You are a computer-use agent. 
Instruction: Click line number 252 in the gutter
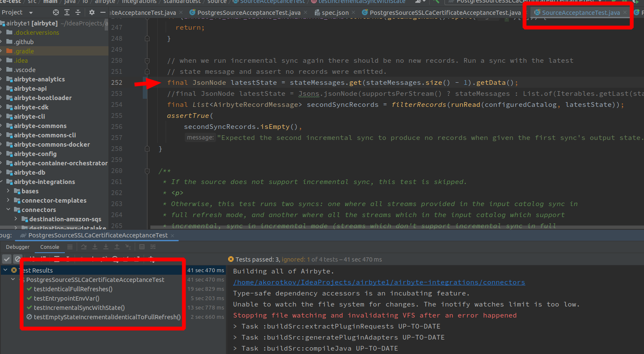(117, 83)
